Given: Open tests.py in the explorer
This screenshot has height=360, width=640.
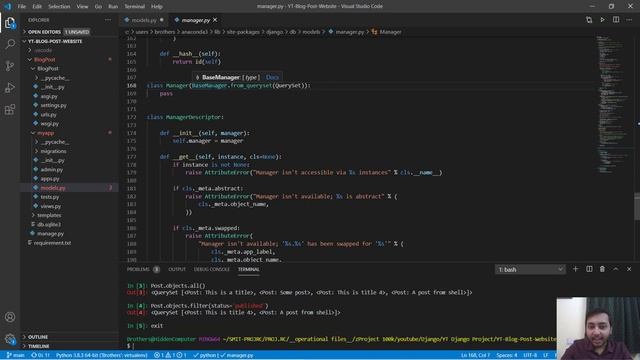Looking at the screenshot, I should (x=50, y=197).
